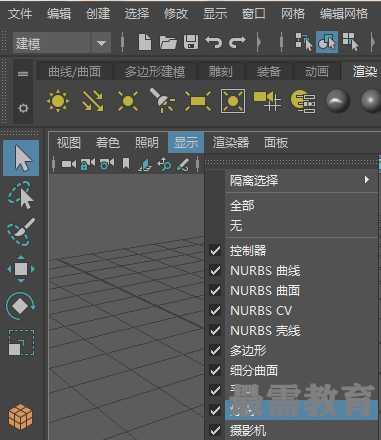Select by component type icon
The height and width of the screenshot is (440, 381).
350,42
